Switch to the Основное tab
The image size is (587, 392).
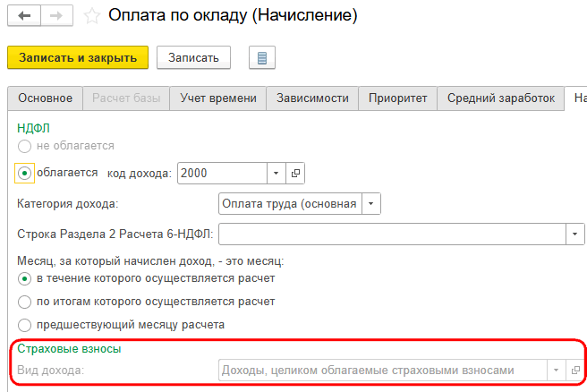[46, 98]
